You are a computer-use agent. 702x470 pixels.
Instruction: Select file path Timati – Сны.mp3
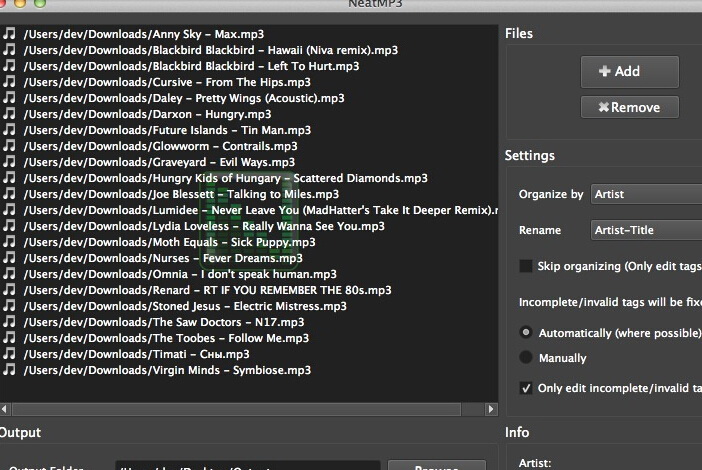click(137, 354)
